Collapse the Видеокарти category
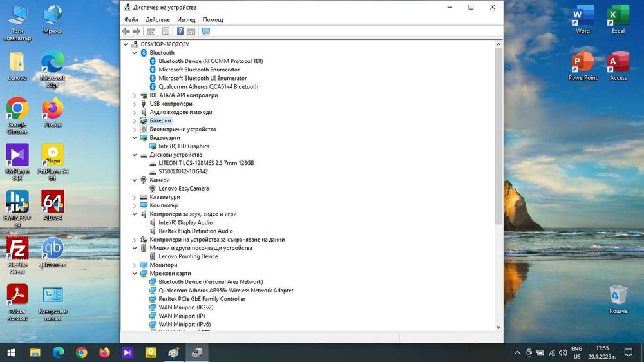 pyautogui.click(x=135, y=138)
